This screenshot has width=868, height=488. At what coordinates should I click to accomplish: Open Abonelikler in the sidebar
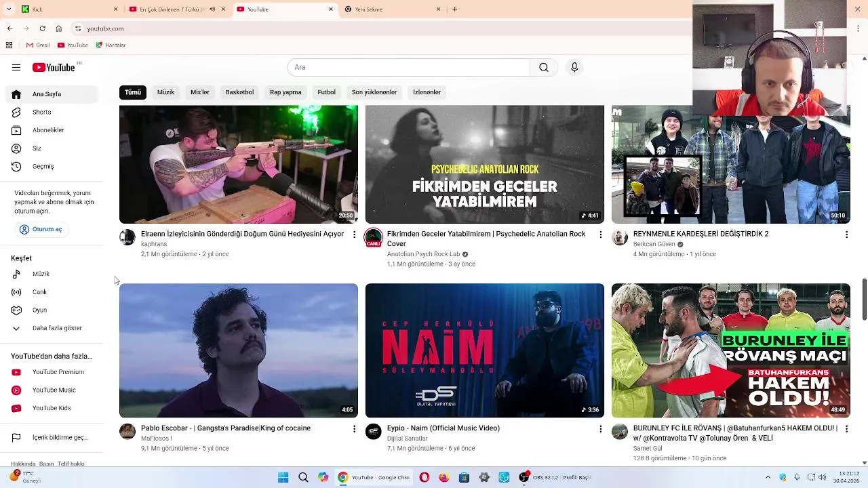click(52, 130)
